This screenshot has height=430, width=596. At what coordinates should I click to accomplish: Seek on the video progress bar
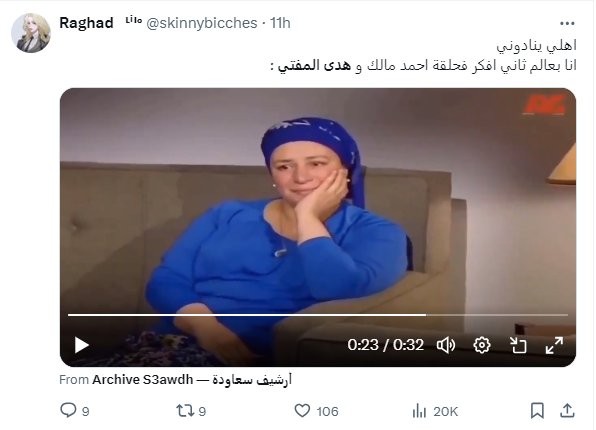[x=318, y=315]
